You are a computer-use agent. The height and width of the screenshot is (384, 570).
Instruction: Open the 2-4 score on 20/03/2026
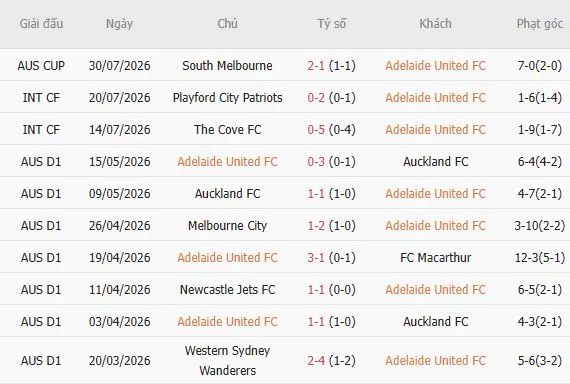tap(316, 361)
